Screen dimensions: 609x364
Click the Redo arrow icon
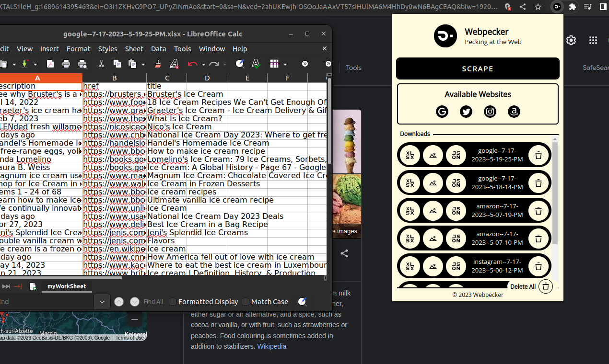[x=214, y=64]
